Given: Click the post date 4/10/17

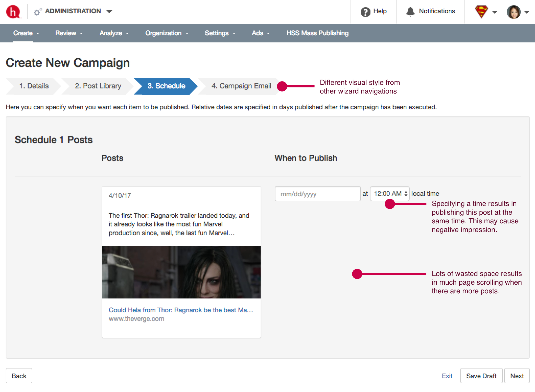Looking at the screenshot, I should point(120,196).
